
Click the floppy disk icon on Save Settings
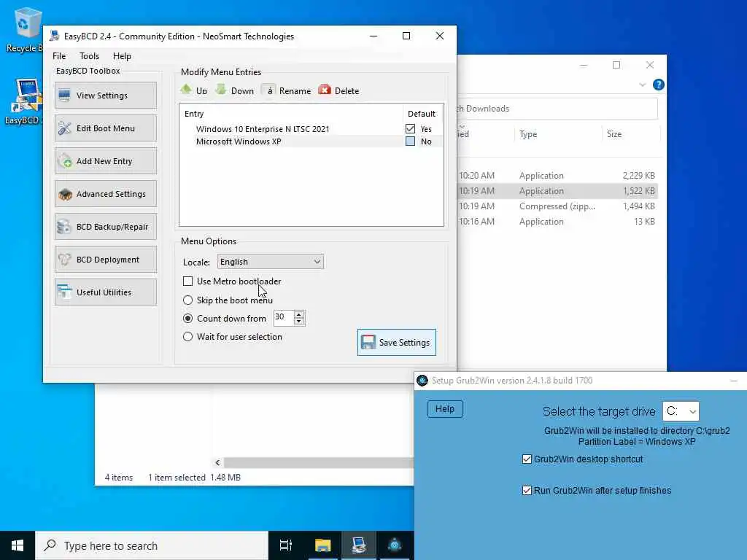pos(368,343)
